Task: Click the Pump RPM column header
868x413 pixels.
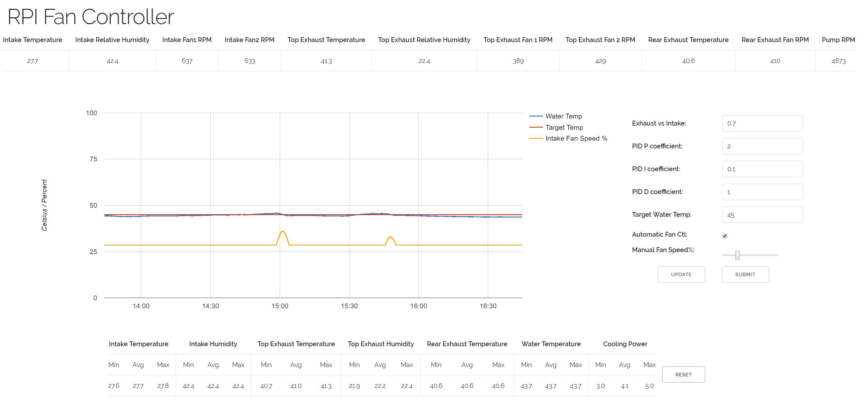Action: [x=838, y=40]
